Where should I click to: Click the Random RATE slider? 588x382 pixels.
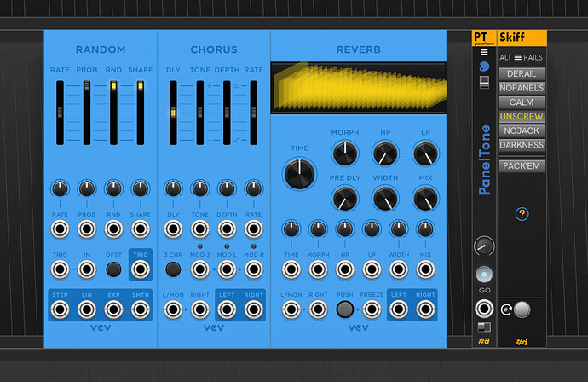point(60,112)
